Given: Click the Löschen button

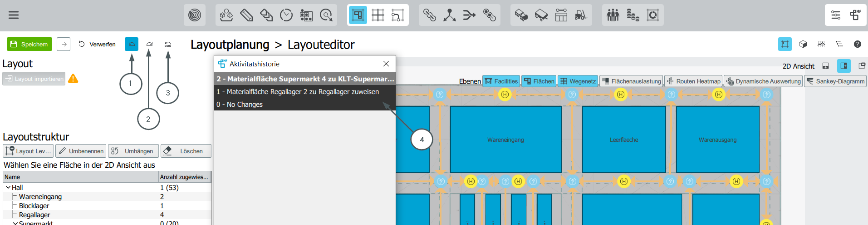Looking at the screenshot, I should click(x=186, y=151).
